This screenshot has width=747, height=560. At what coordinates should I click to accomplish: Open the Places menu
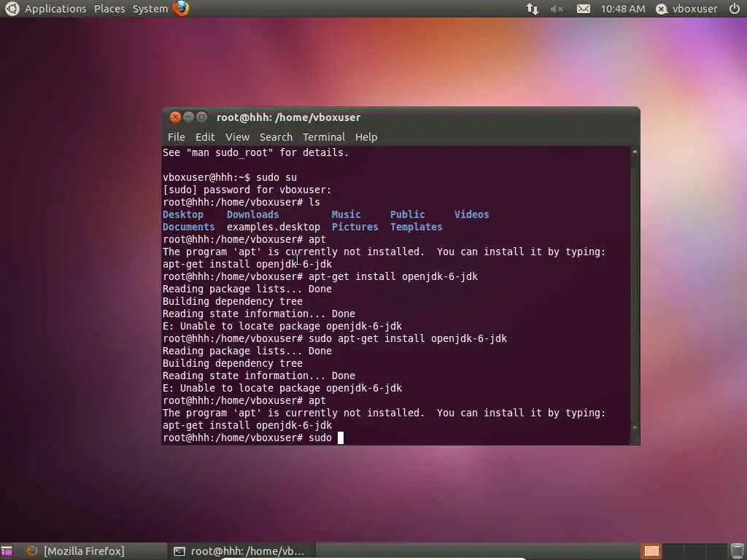click(x=109, y=9)
